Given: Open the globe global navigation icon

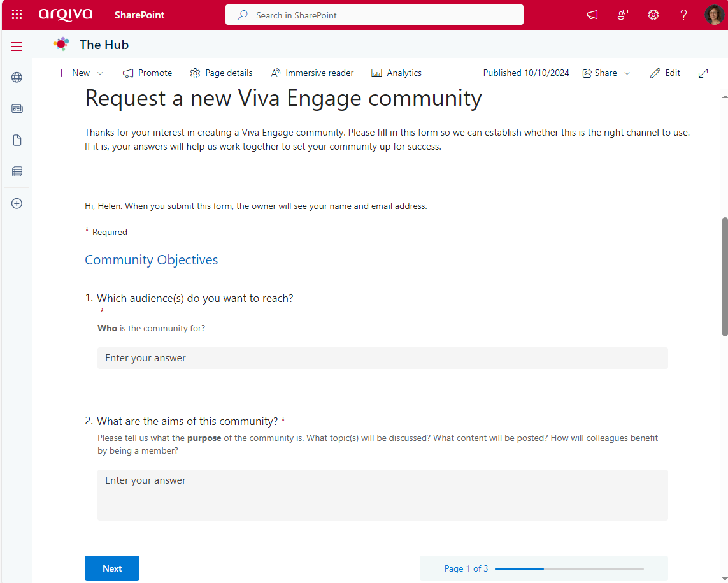Looking at the screenshot, I should click(17, 77).
